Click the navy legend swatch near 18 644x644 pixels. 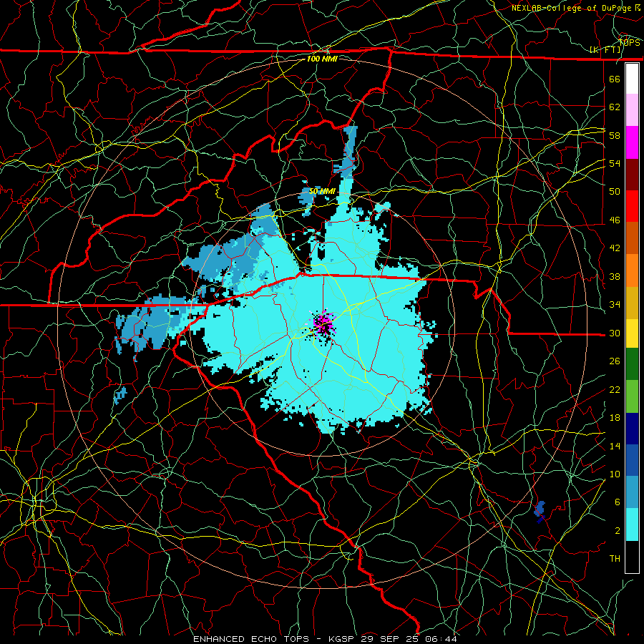(632, 429)
